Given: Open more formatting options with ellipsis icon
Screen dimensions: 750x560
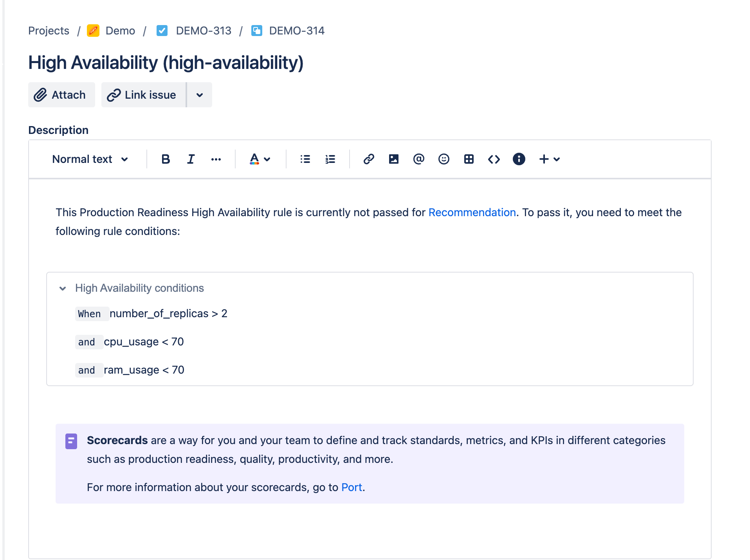Looking at the screenshot, I should click(216, 159).
